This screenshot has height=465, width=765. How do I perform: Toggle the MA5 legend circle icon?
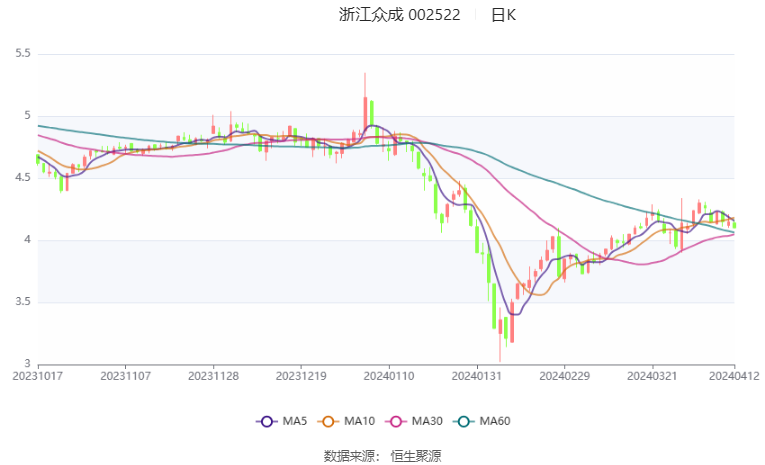(266, 422)
